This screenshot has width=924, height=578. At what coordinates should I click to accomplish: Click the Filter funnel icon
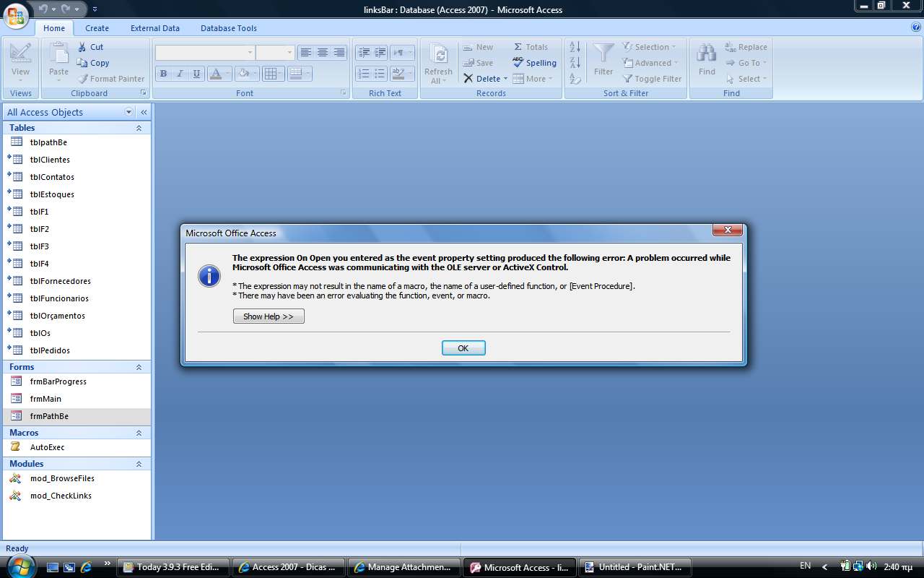603,54
